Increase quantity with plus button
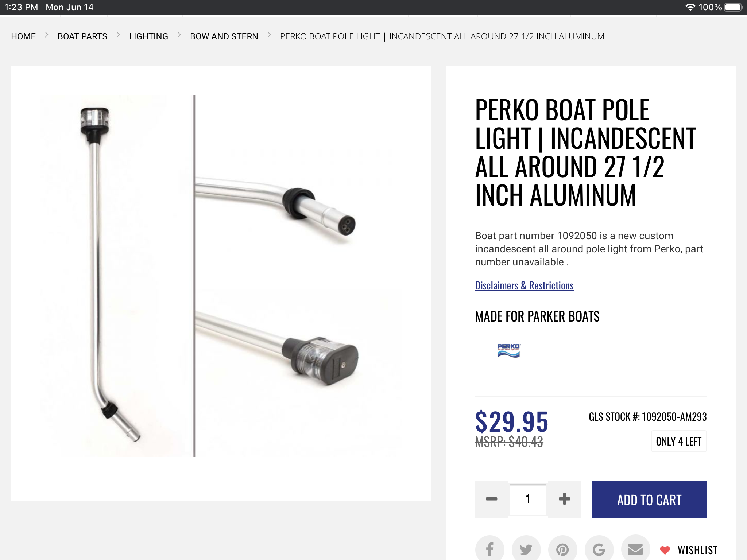 564,499
